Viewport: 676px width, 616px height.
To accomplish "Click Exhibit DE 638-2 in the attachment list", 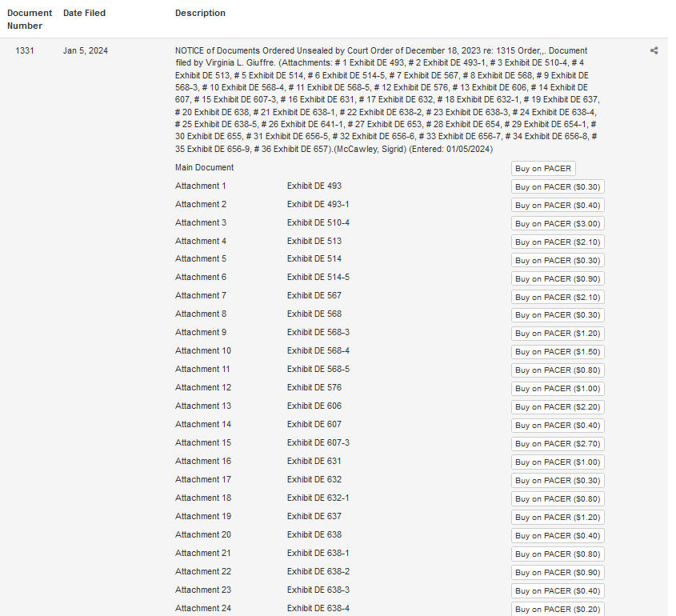I will pyautogui.click(x=318, y=571).
